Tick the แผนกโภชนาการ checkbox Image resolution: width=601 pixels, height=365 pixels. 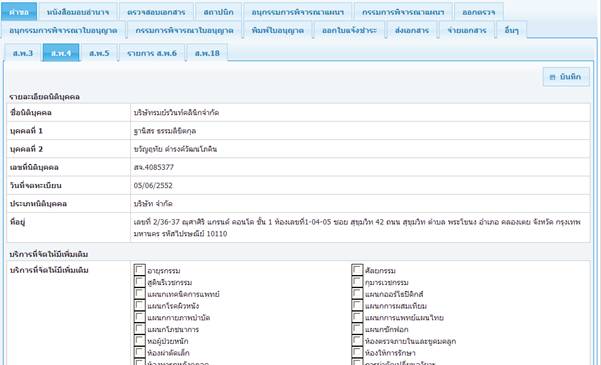[x=140, y=329]
